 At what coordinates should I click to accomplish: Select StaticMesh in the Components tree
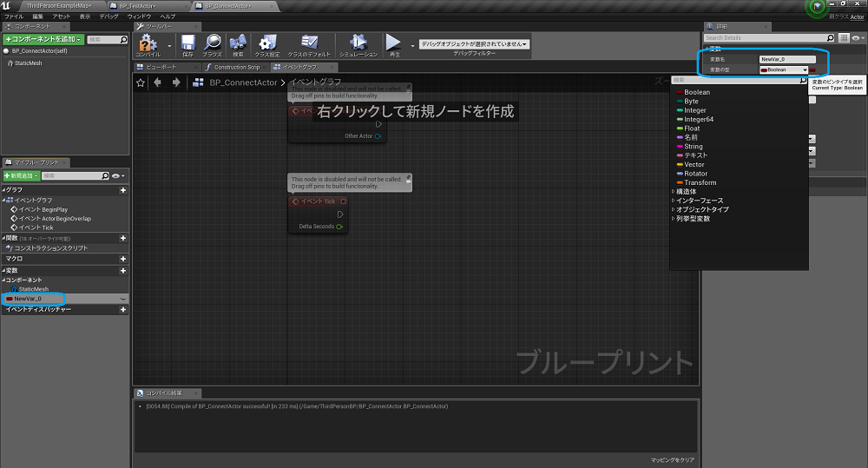pyautogui.click(x=28, y=63)
